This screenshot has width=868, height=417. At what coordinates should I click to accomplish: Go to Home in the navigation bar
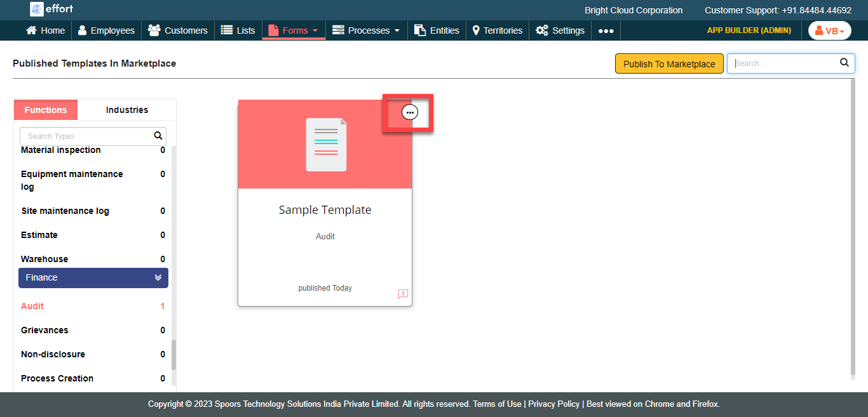pos(45,30)
